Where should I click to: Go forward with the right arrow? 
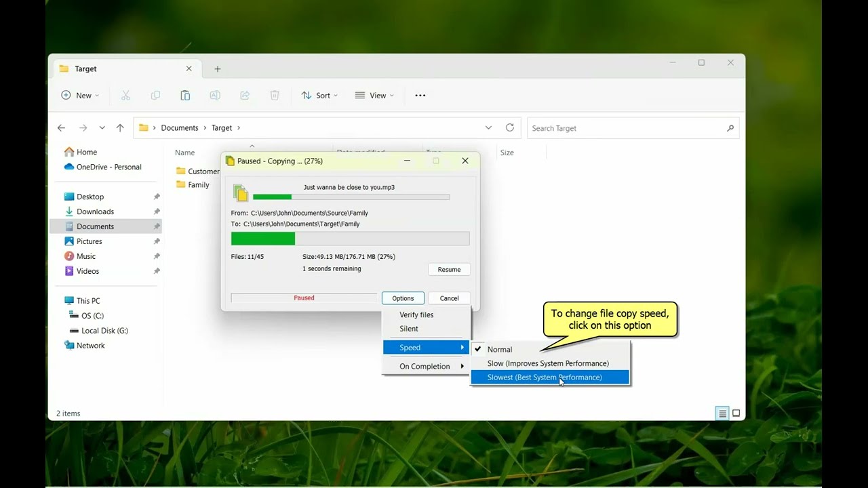(83, 127)
